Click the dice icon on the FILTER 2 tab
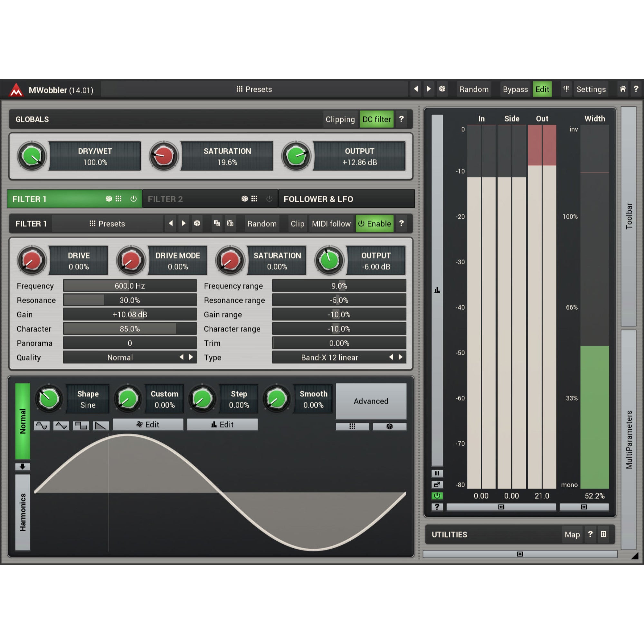Viewport: 644px width, 644px height. [245, 199]
